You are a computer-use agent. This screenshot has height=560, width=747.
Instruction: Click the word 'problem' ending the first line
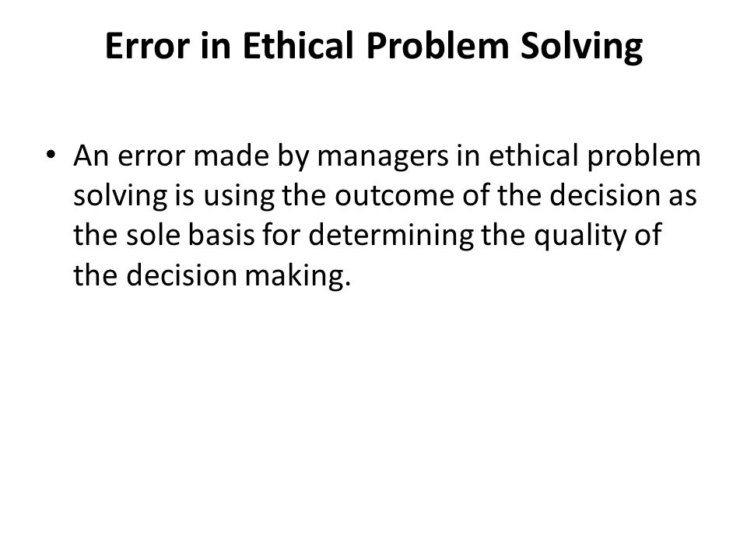(x=644, y=156)
